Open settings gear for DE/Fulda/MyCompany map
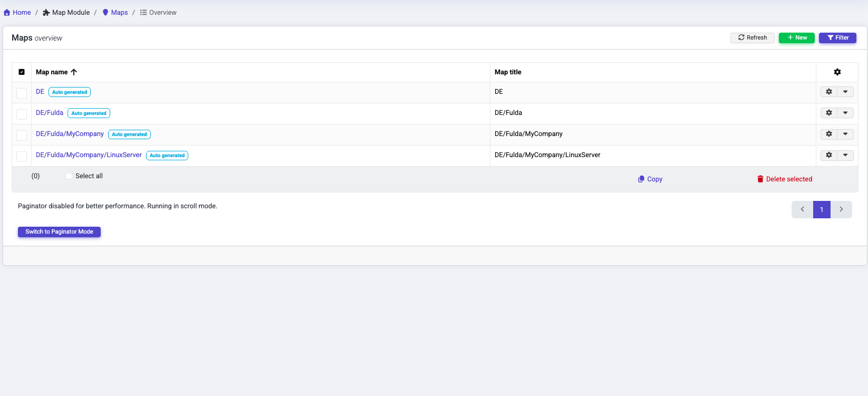 click(828, 134)
